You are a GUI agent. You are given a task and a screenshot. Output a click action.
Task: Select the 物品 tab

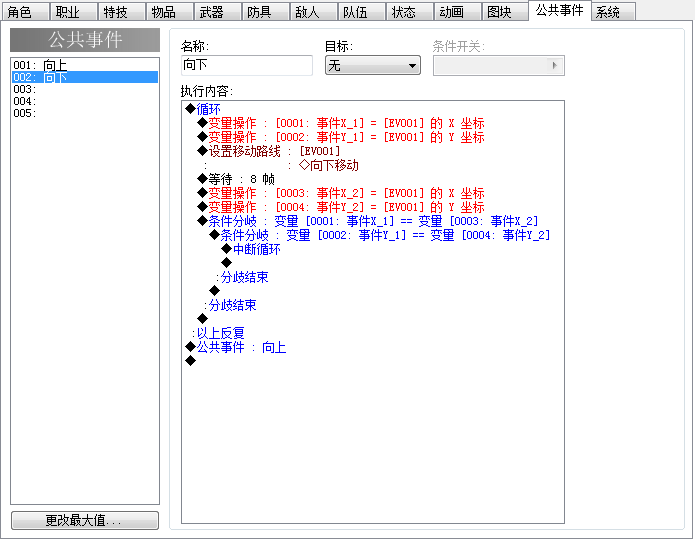(x=169, y=12)
